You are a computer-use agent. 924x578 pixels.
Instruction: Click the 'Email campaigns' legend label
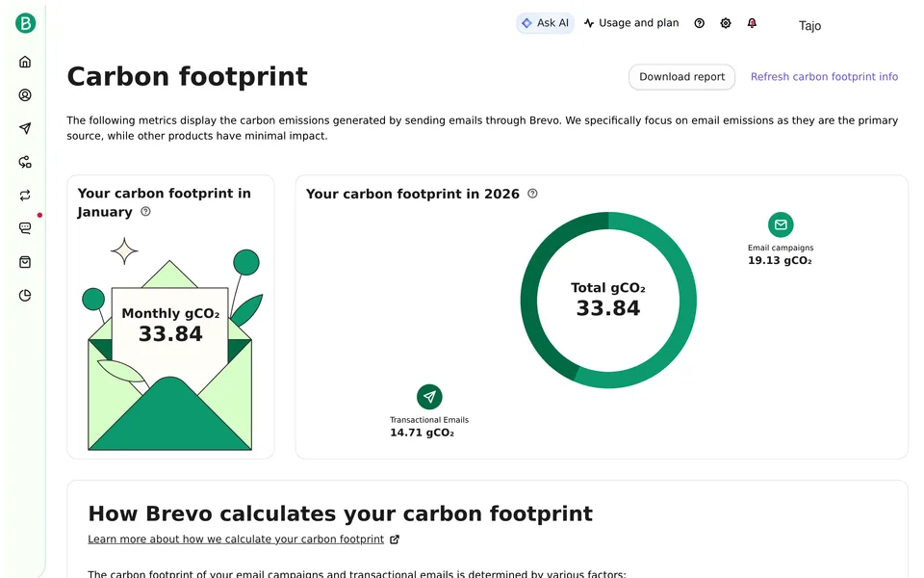(781, 248)
